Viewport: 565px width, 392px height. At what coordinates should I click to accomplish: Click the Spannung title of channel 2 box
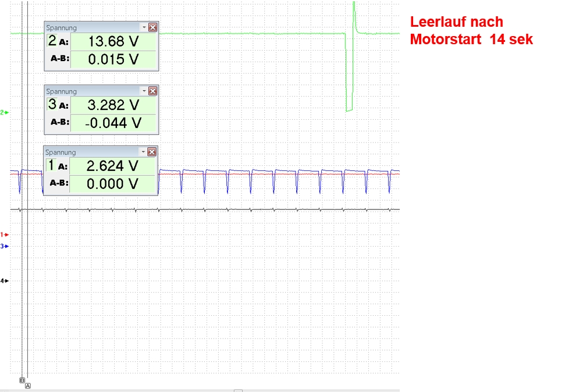click(x=61, y=28)
